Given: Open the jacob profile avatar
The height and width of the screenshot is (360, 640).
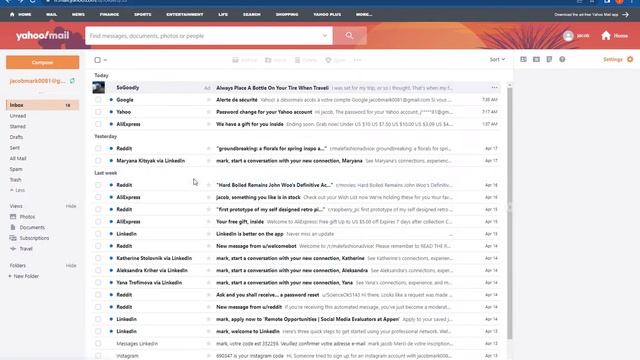Looking at the screenshot, I should coord(568,36).
